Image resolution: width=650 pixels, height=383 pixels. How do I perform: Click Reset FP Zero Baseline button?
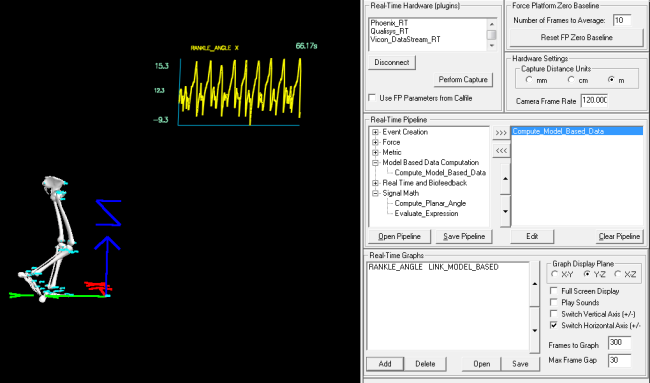576,38
